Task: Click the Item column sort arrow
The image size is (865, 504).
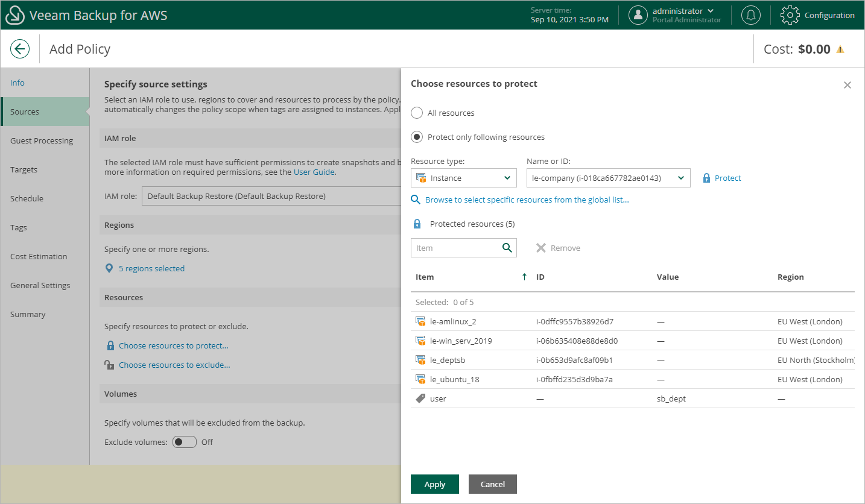Action: [524, 277]
